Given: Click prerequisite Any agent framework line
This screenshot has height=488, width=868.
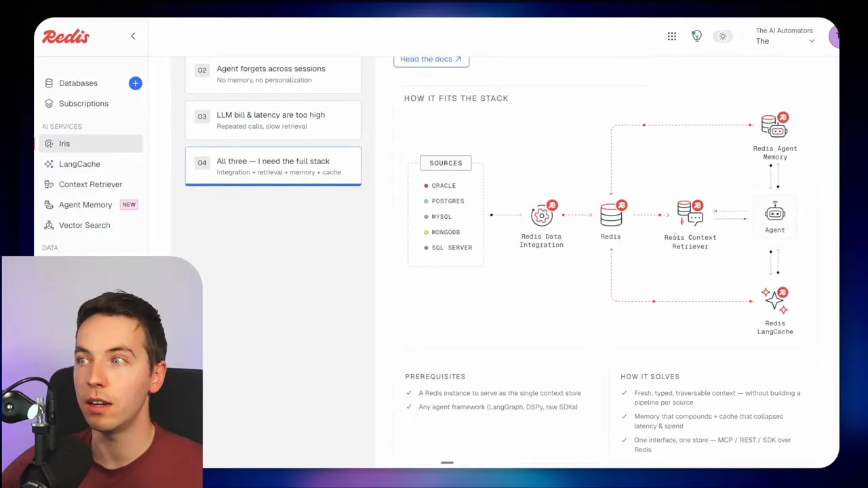Looking at the screenshot, I should (498, 407).
